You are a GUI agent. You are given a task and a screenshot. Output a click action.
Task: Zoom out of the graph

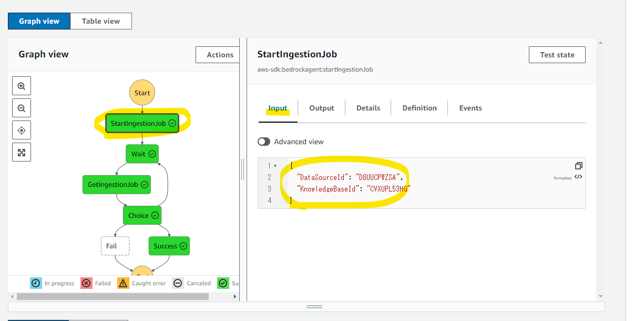(22, 108)
